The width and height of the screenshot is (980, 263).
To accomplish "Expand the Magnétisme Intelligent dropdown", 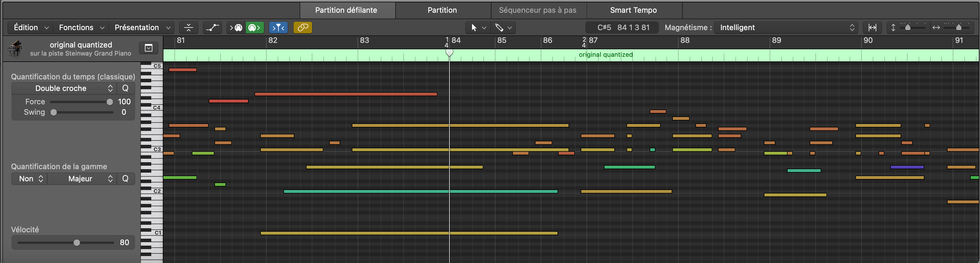I will (786, 27).
